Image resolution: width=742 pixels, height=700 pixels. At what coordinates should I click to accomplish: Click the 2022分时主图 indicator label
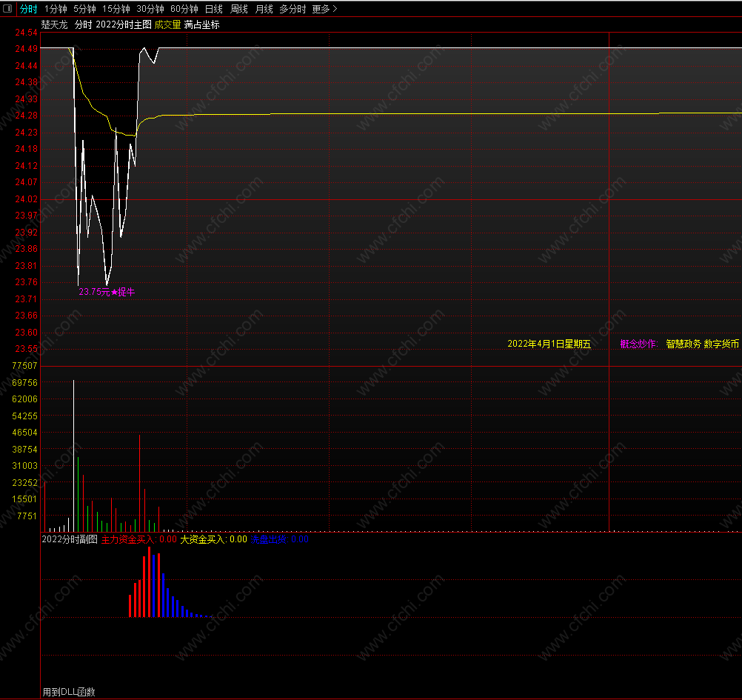click(x=124, y=24)
